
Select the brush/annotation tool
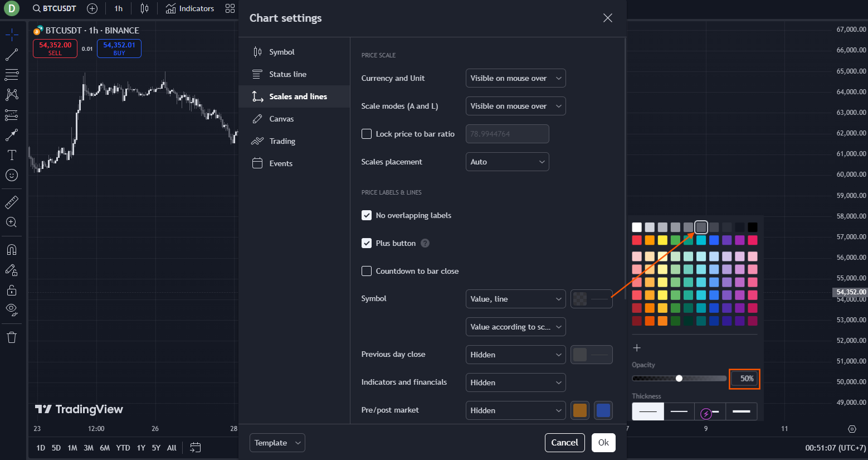(12, 135)
